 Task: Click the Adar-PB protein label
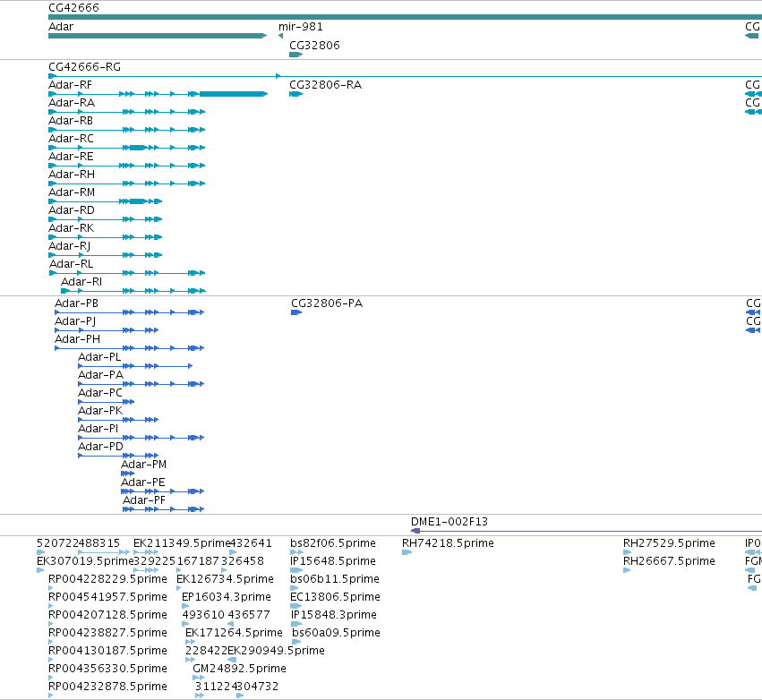coord(76,303)
